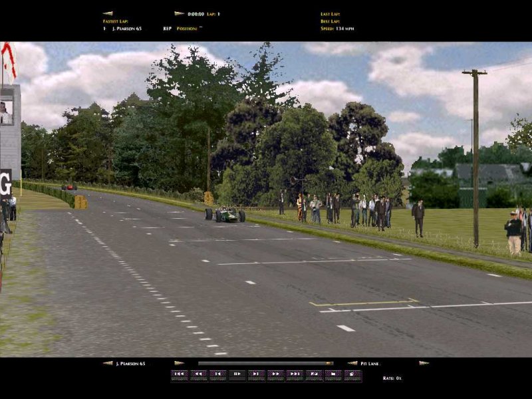Screen dimensions: 532x399
Task: Click the Fastest Lap label
Action: pos(115,21)
